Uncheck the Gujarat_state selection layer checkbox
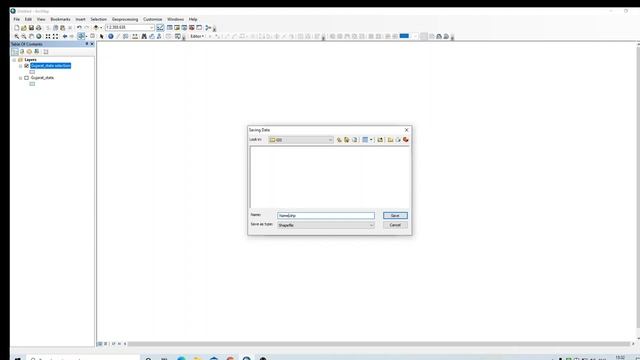This screenshot has height=360, width=640. [27, 66]
